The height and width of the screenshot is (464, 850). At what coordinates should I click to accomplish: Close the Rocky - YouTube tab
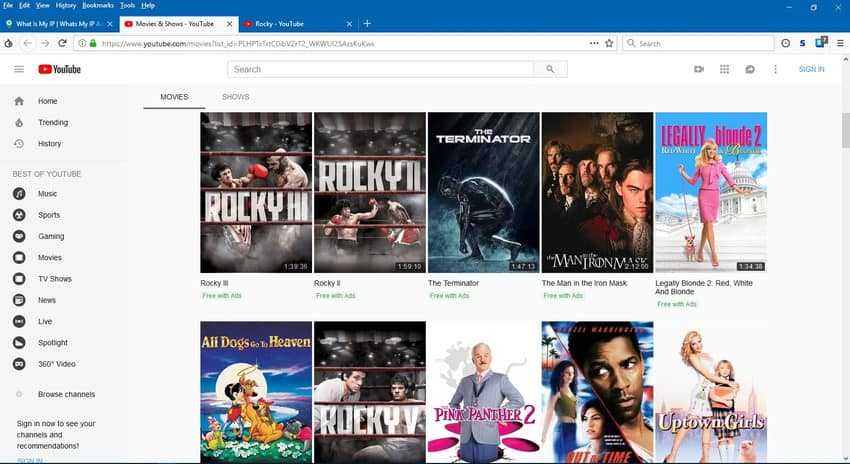coord(349,24)
